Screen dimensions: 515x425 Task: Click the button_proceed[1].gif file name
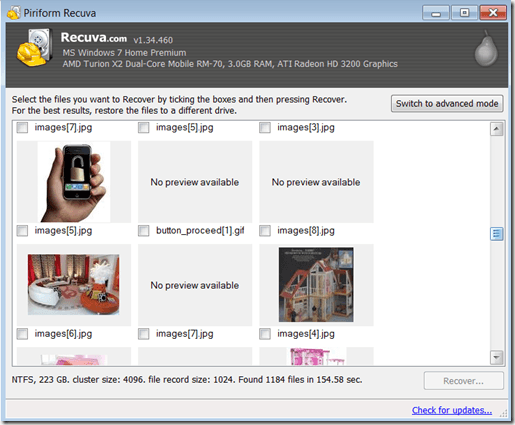pos(200,231)
